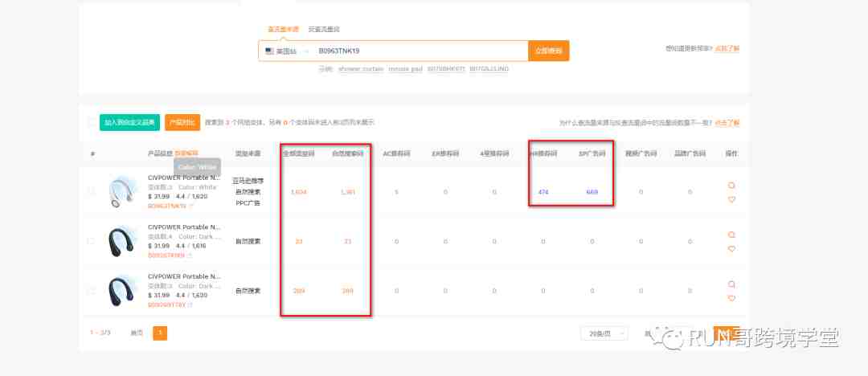Select the 查流量来源 tab
The image size is (868, 376).
[283, 29]
